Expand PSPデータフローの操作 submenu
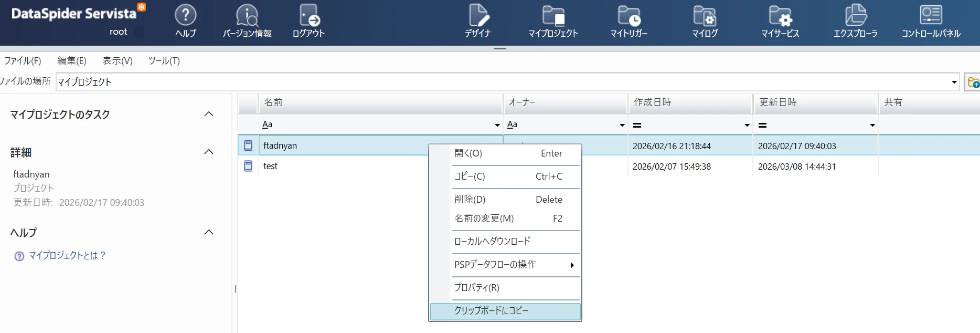The image size is (980, 333). [x=505, y=264]
